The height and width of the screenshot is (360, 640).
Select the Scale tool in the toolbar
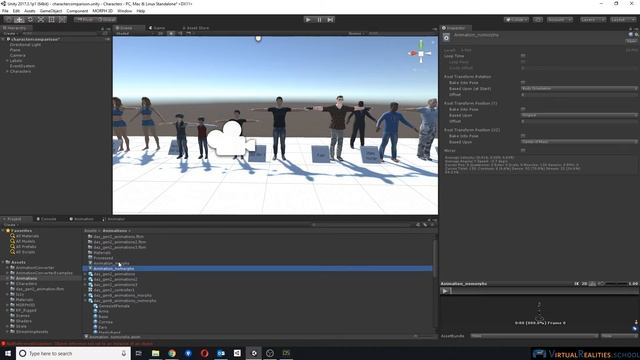(x=41, y=20)
